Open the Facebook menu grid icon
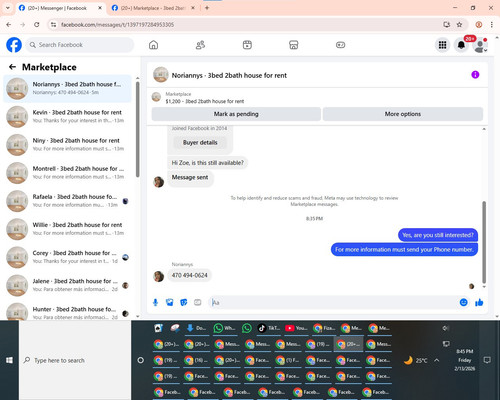Image resolution: width=500 pixels, height=400 pixels. pos(442,45)
